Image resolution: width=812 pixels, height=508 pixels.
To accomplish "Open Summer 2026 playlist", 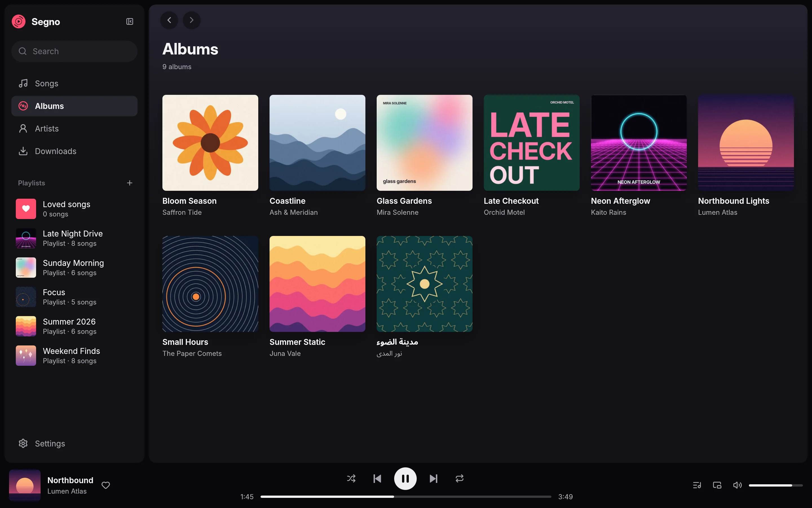I will [74, 326].
